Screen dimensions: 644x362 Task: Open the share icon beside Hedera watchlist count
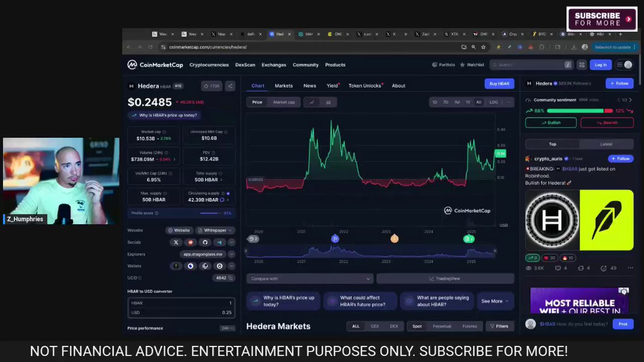click(230, 86)
